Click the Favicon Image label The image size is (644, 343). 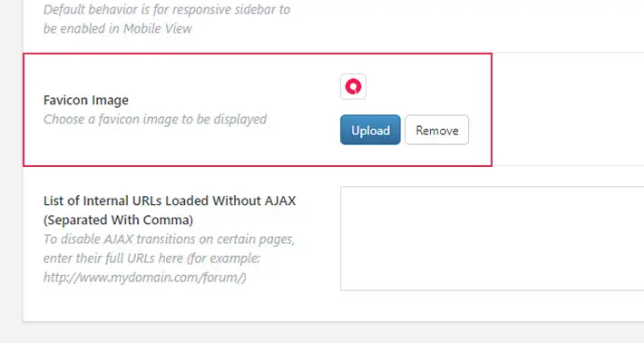86,100
